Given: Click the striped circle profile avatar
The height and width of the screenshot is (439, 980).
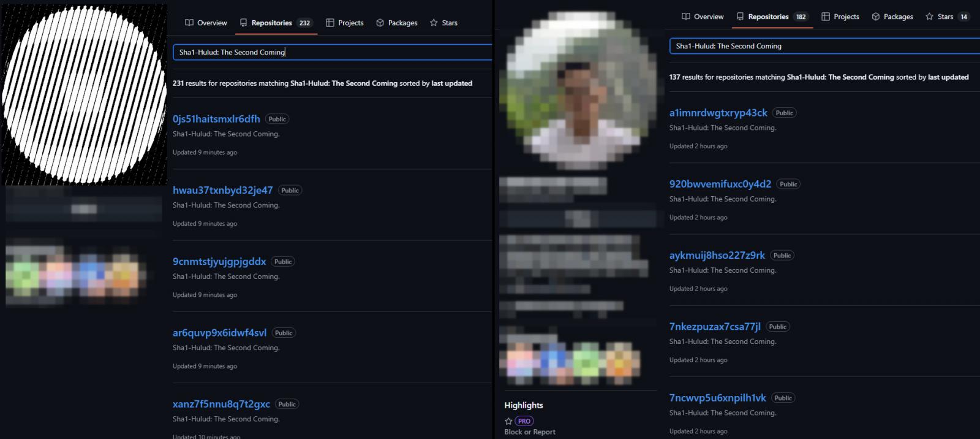Looking at the screenshot, I should (x=84, y=95).
